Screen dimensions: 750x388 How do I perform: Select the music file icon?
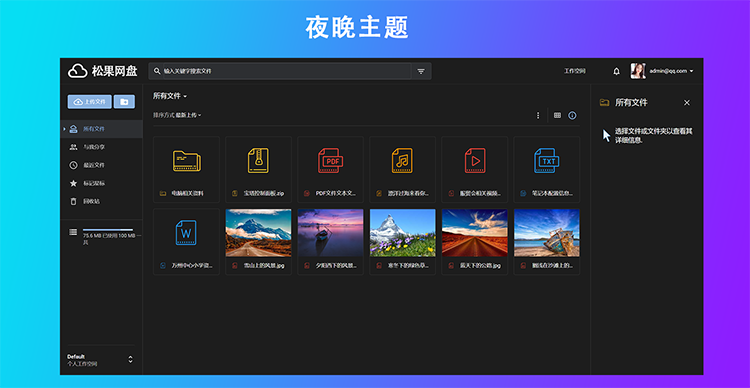(x=402, y=161)
